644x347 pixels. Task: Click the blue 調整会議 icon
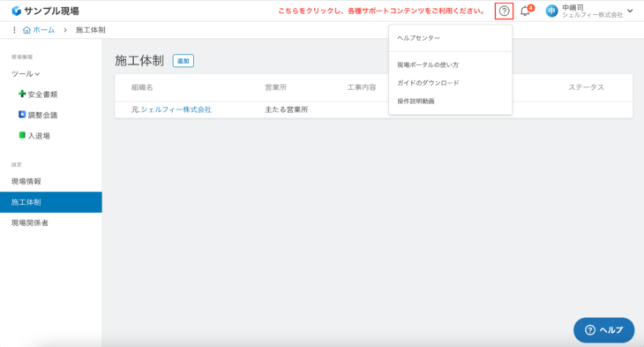pyautogui.click(x=22, y=115)
